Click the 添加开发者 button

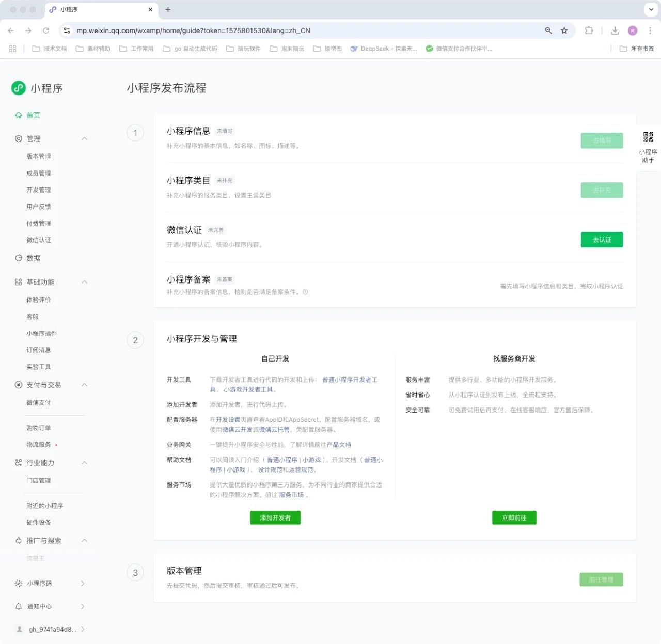click(275, 517)
